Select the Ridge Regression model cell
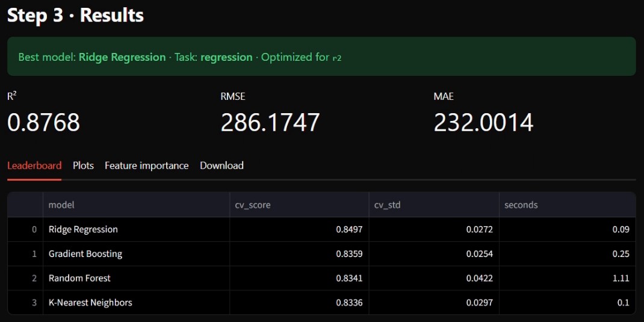Screen dimensions: 644x322 [x=137, y=229]
